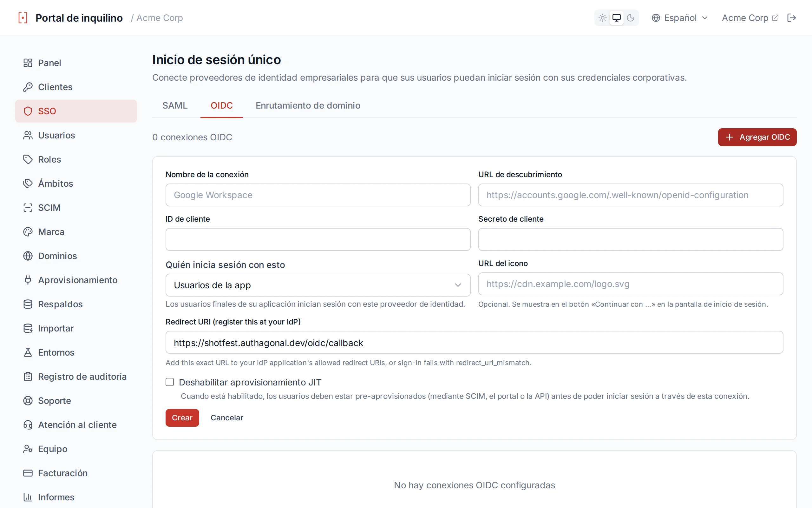This screenshot has height=508, width=812.
Task: Click the '0 conexiones OIDC' text
Action: point(192,137)
